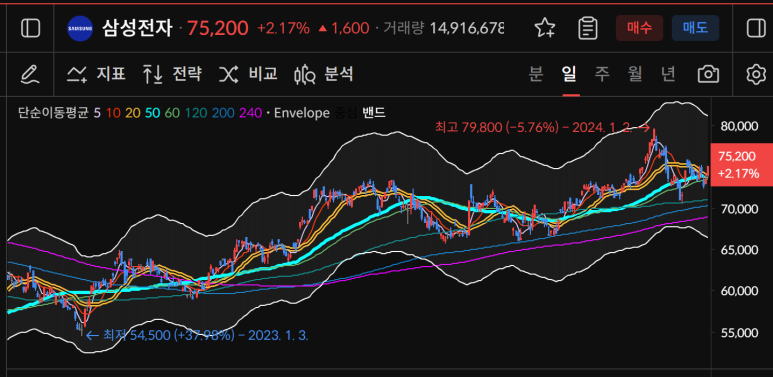
Task: Click the 55,000 price axis label
Action: click(x=738, y=333)
